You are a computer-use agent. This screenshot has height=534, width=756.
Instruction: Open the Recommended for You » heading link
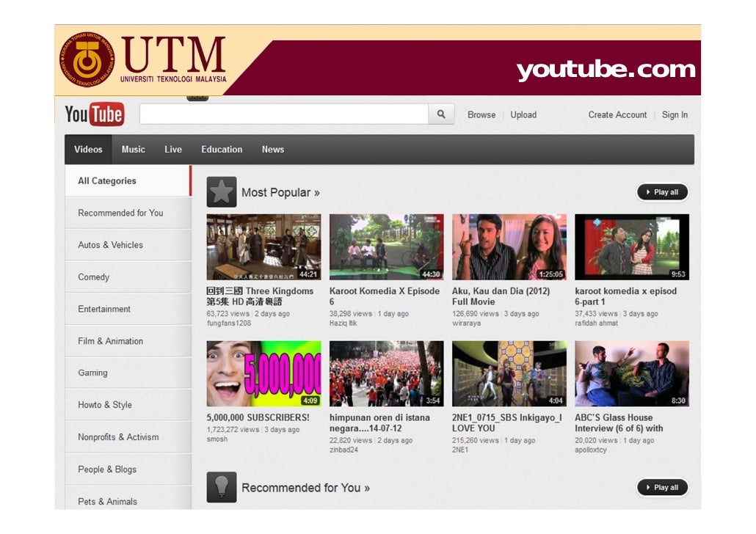[305, 488]
